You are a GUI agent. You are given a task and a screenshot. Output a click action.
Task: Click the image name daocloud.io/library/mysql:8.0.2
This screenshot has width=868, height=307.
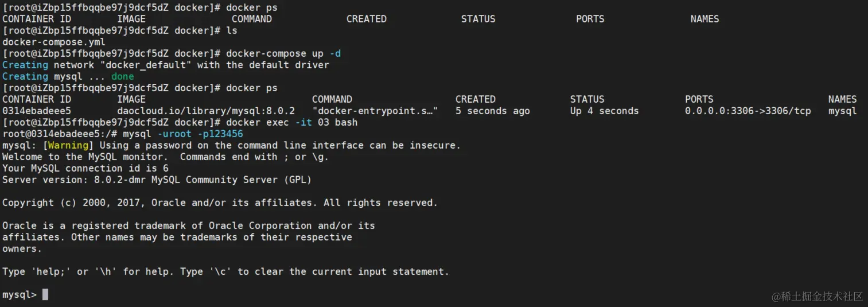206,111
